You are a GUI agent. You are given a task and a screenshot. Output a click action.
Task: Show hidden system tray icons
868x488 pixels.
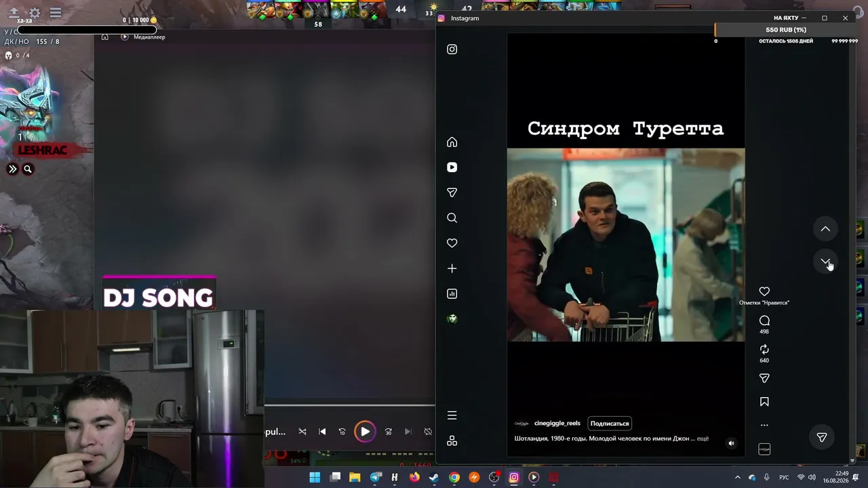pos(738,477)
